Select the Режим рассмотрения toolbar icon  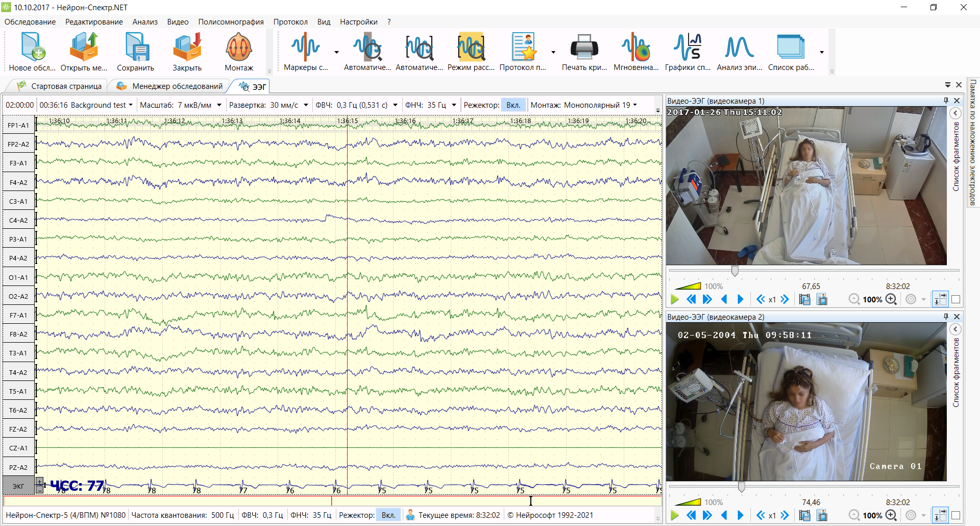pos(471,52)
